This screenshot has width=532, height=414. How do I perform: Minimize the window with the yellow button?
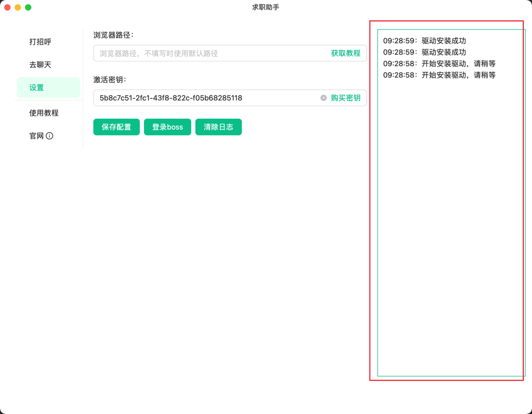tap(18, 7)
